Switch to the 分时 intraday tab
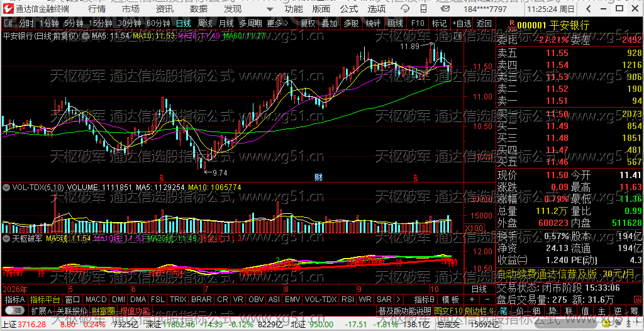 pos(26,23)
